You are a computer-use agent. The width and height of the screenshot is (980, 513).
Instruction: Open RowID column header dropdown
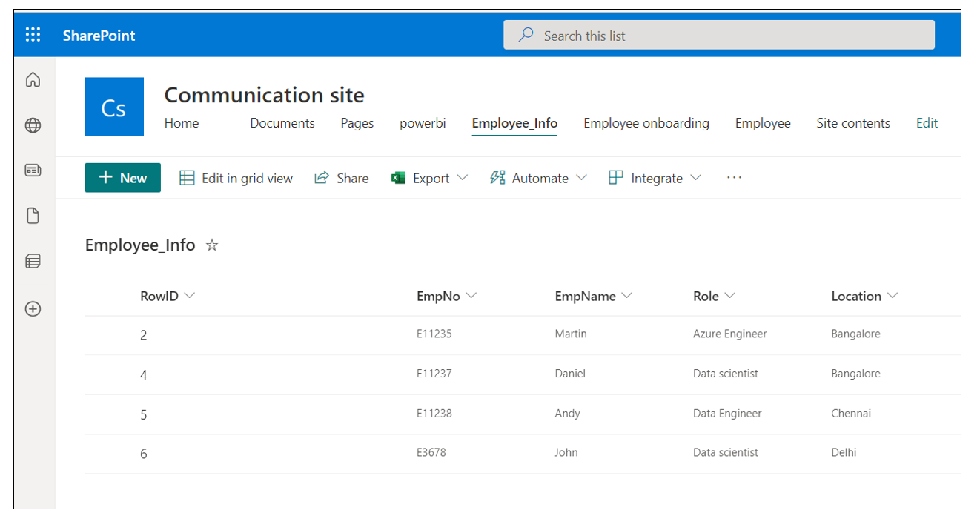click(189, 296)
